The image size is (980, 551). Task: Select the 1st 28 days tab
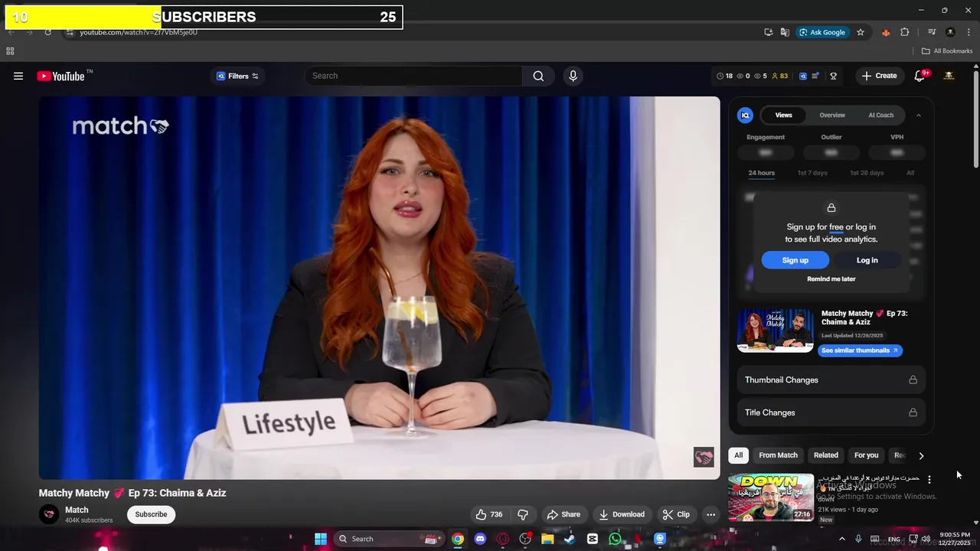867,173
